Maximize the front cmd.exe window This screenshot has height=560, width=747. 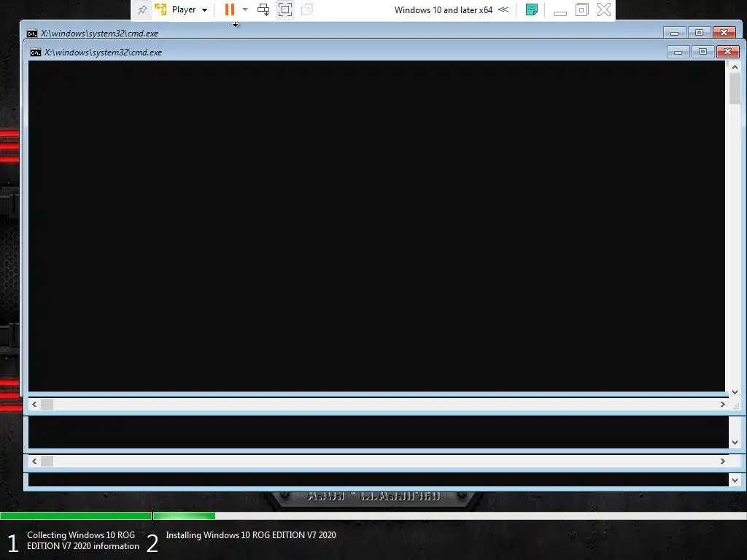[703, 52]
